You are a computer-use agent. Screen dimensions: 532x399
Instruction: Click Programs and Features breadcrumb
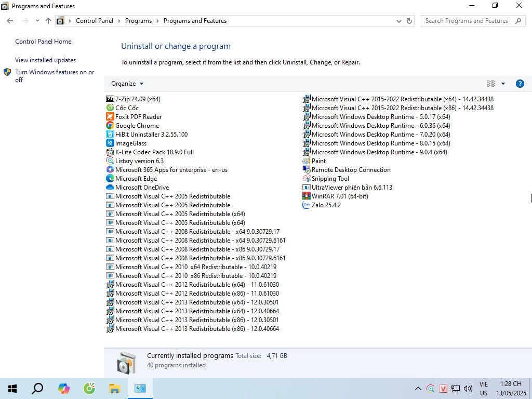coord(195,21)
